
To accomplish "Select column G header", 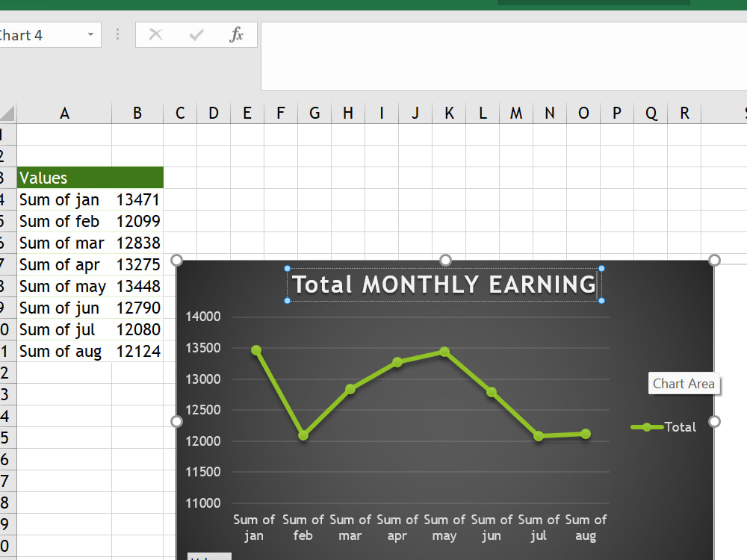I will point(314,113).
